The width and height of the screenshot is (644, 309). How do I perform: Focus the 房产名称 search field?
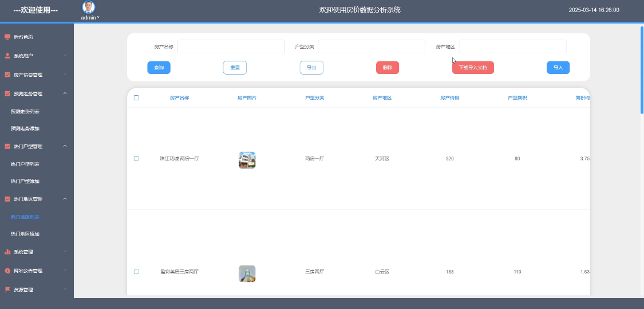(231, 46)
